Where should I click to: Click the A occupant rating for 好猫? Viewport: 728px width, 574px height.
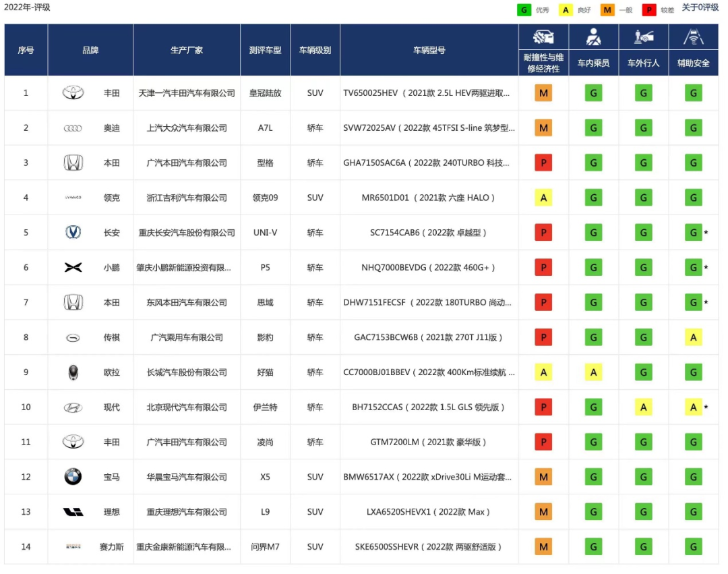click(x=593, y=372)
